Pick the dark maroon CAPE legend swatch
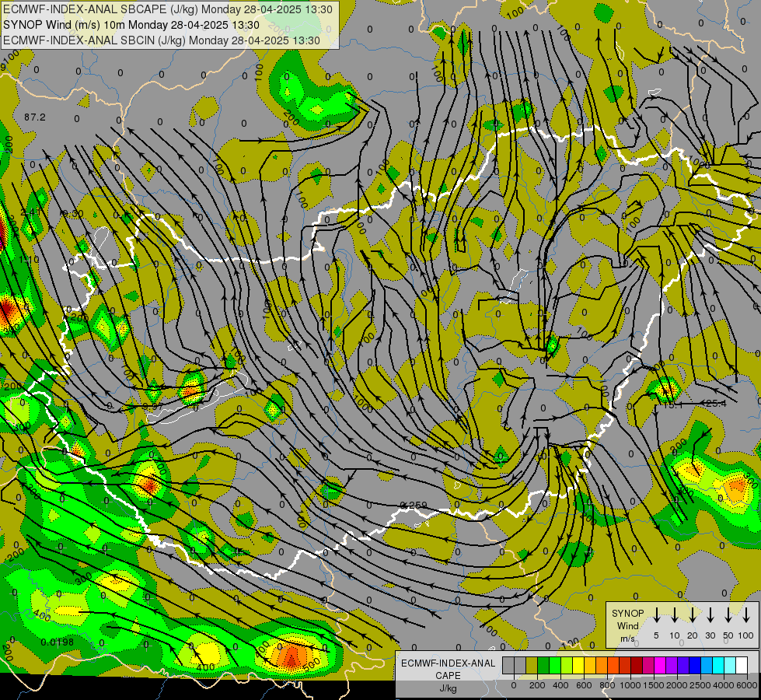 pyautogui.click(x=637, y=665)
